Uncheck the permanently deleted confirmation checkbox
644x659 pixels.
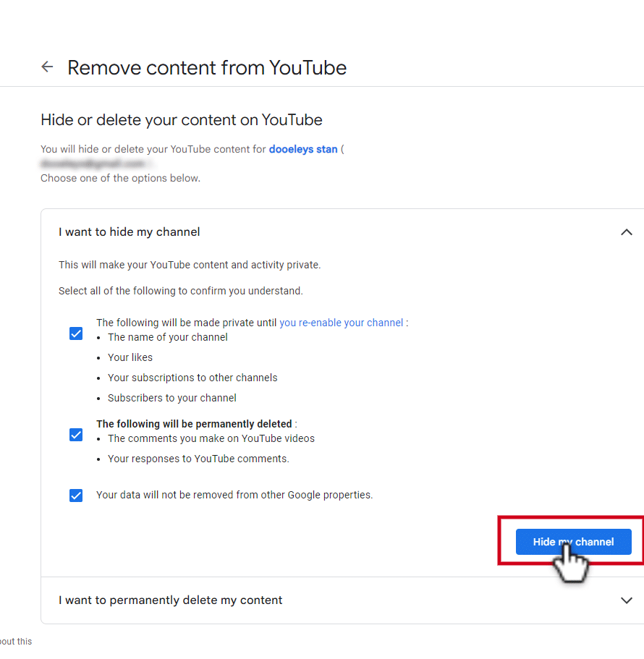(x=76, y=435)
